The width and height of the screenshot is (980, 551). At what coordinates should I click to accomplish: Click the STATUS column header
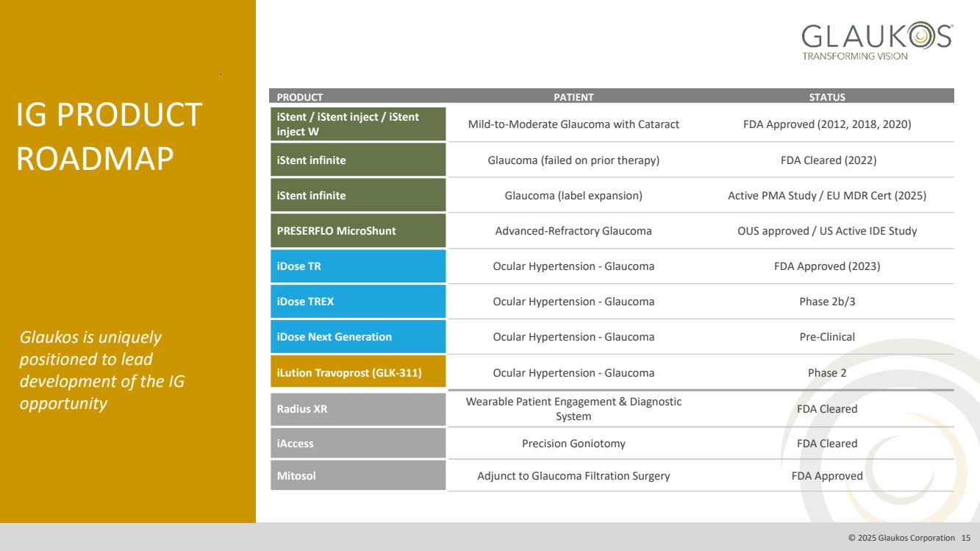[827, 97]
